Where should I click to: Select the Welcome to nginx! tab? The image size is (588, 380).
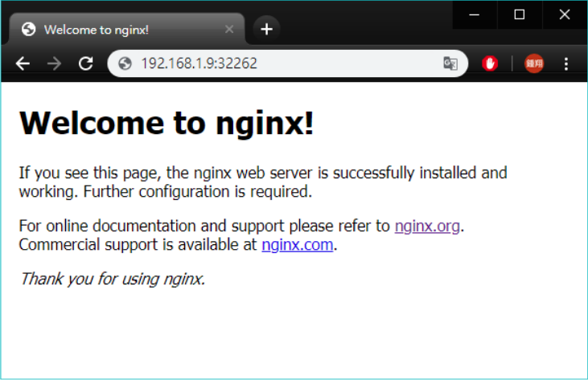click(128, 29)
